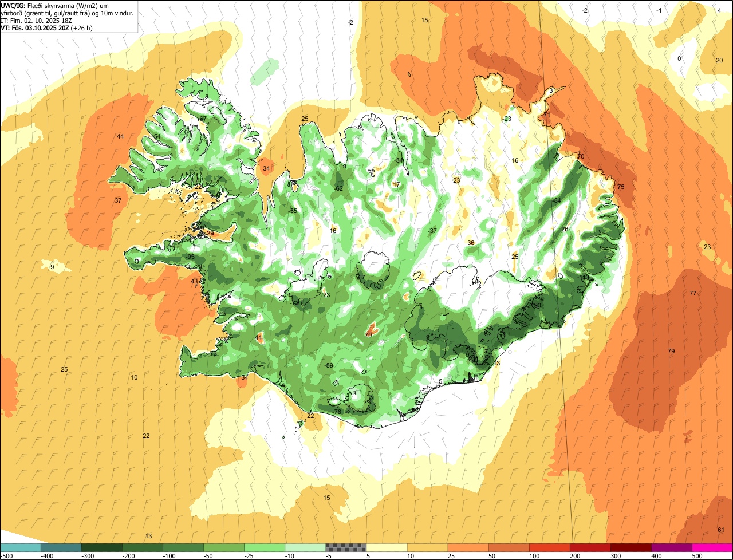Click the legend swatch between 25 and 50

(468, 547)
